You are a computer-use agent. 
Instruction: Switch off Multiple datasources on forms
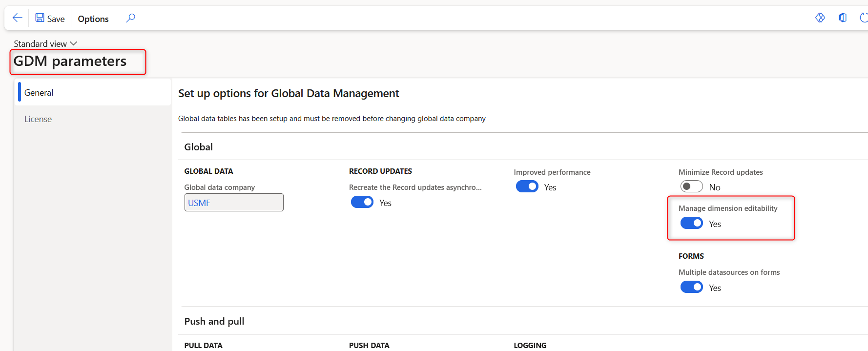tap(691, 287)
